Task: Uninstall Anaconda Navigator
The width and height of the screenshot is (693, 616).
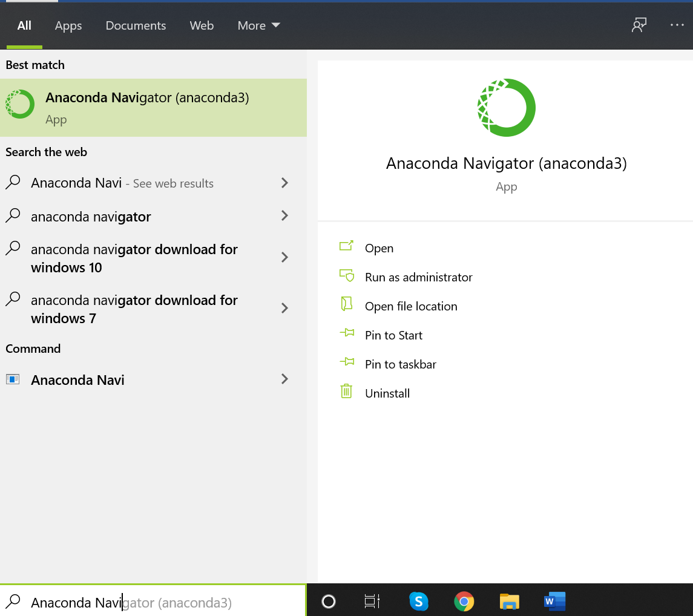Action: tap(387, 393)
